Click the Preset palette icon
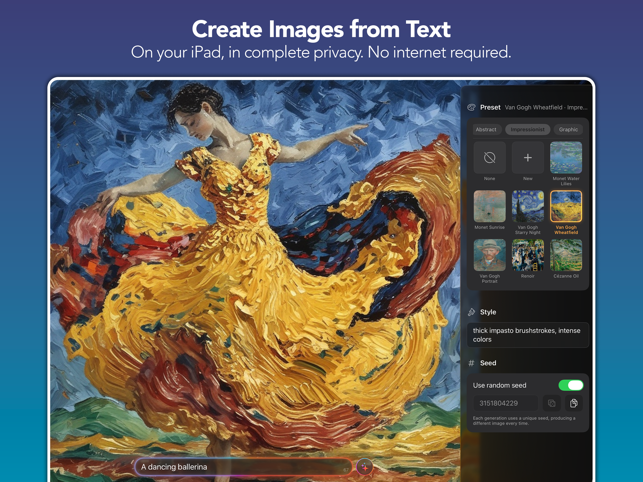643x482 pixels. [472, 107]
